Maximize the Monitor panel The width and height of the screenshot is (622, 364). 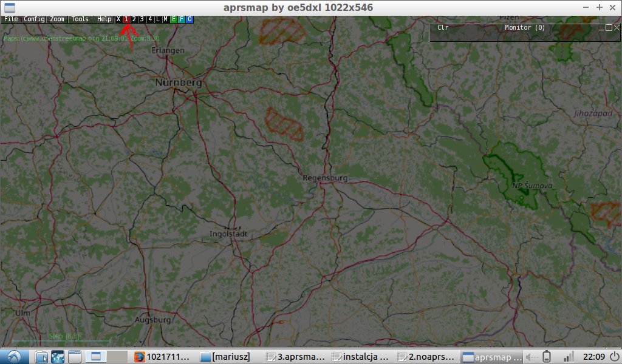point(609,28)
